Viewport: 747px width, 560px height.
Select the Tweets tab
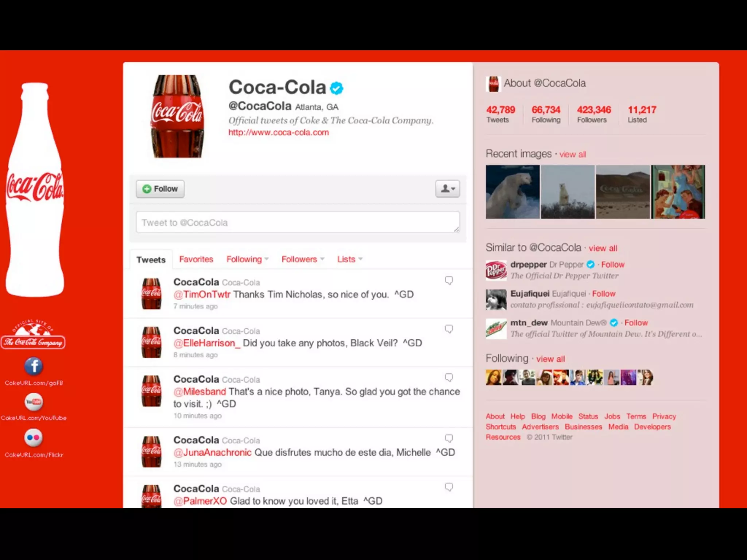click(151, 260)
